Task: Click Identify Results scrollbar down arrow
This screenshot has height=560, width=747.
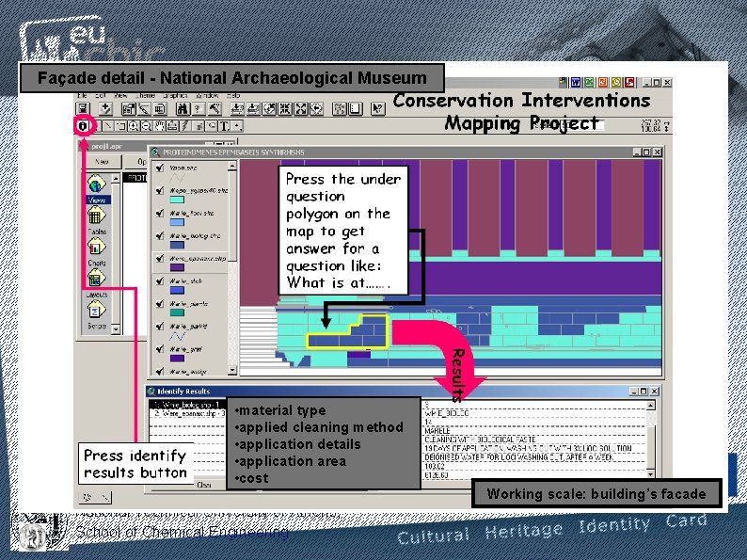Action: tap(651, 473)
